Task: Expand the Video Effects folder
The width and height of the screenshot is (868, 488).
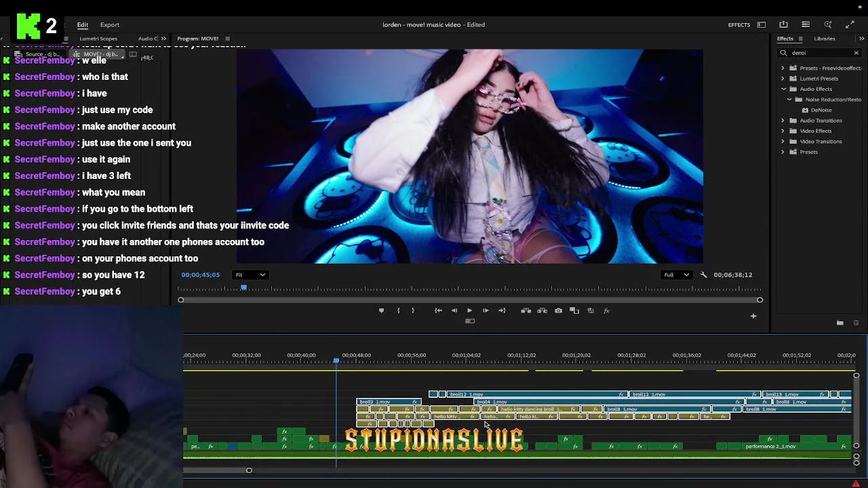Action: click(x=783, y=131)
